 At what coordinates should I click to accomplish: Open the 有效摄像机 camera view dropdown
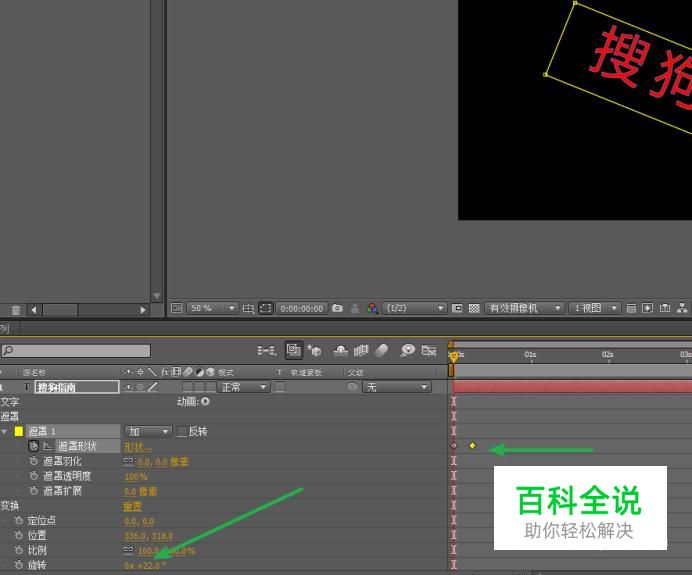524,308
